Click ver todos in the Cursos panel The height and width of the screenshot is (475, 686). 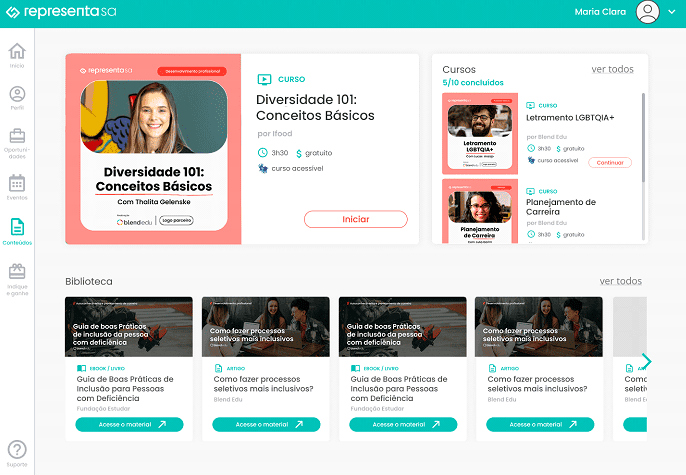pyautogui.click(x=612, y=69)
